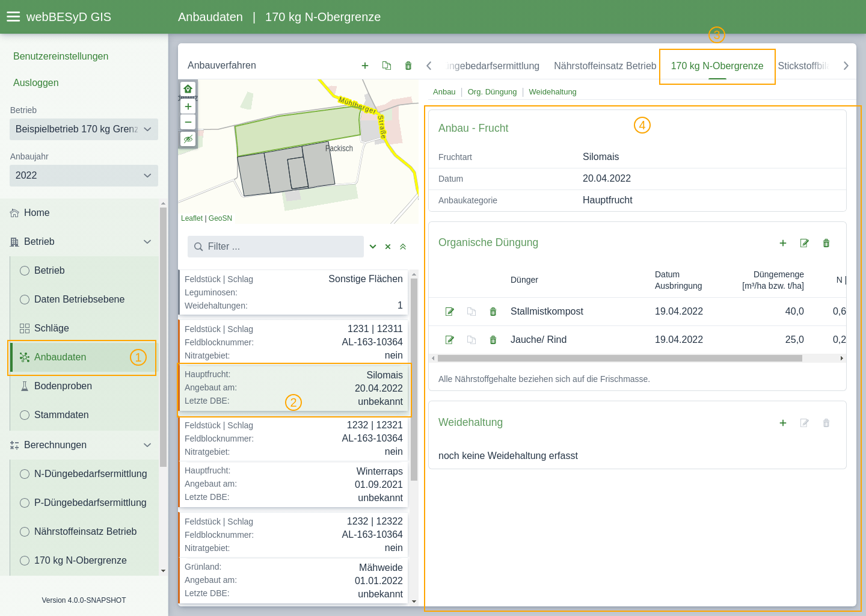This screenshot has height=616, width=866.
Task: Select Betrieb radio item in sidebar submenu
Action: point(85,271)
